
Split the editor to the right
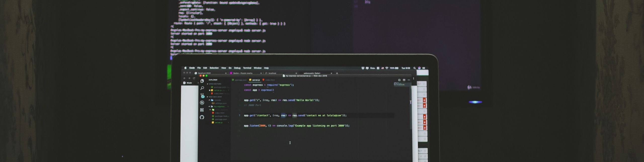(404, 80)
